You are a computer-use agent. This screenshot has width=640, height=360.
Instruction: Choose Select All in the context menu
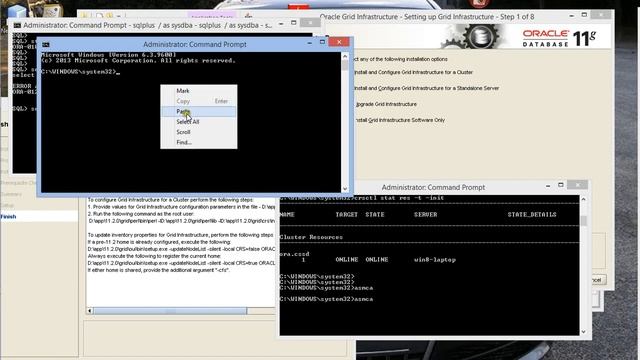click(198, 122)
